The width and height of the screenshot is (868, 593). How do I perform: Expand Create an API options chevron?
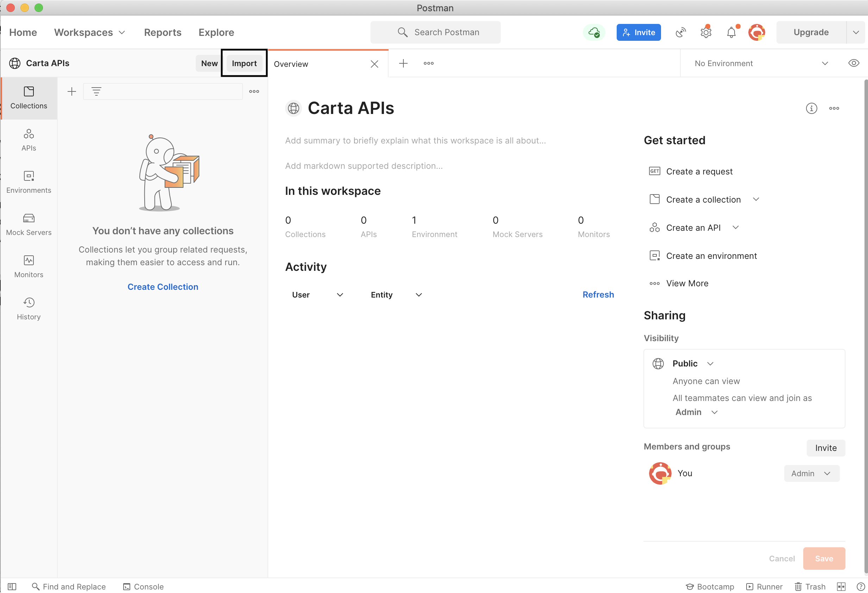[x=736, y=227]
